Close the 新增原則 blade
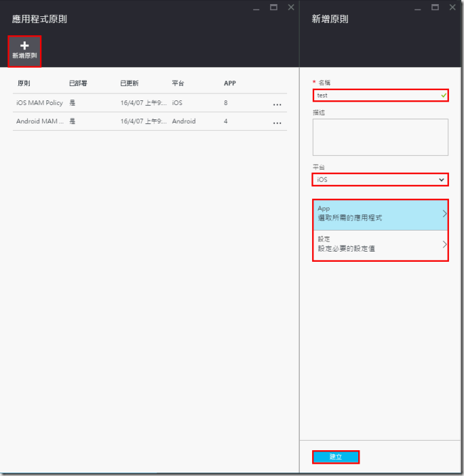Viewport: 464px width, 476px height. pyautogui.click(x=450, y=7)
